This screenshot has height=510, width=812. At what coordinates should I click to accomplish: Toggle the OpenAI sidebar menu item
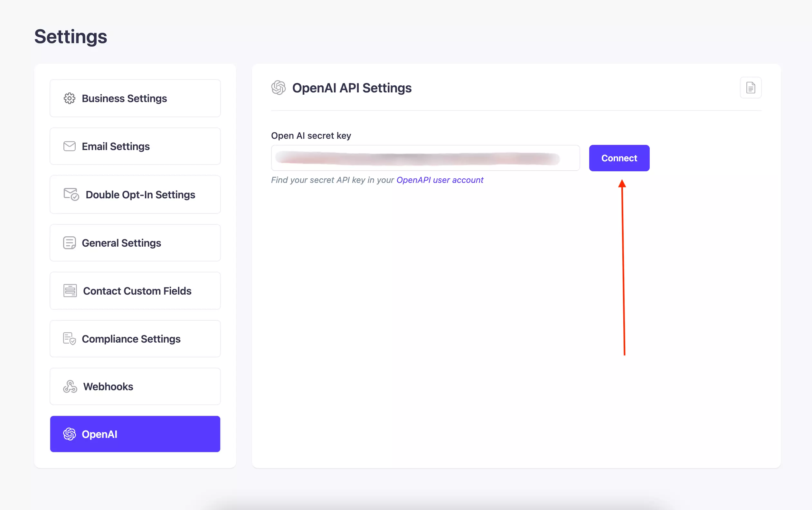(135, 434)
